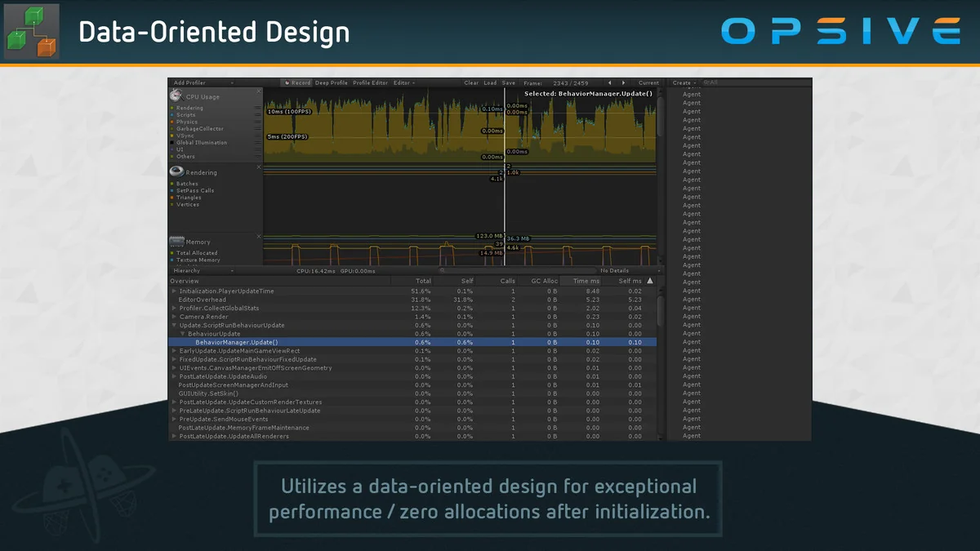
Task: Enable Deep Profile mode
Action: [x=332, y=82]
